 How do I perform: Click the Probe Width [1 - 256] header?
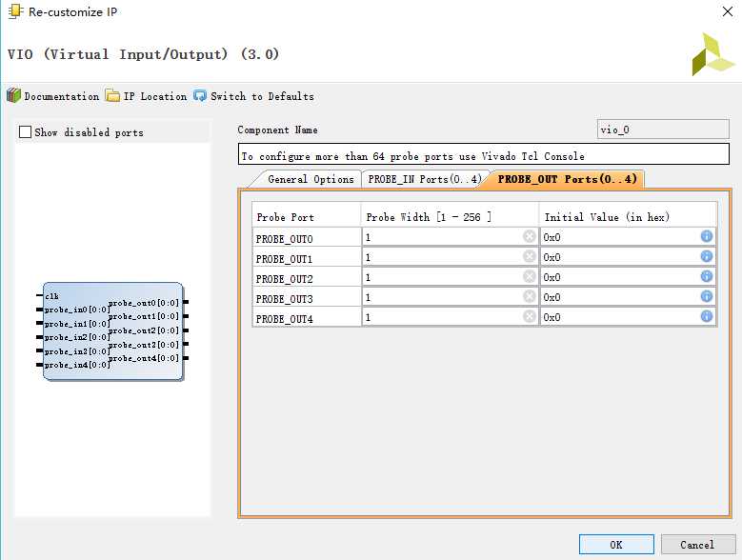pyautogui.click(x=429, y=217)
